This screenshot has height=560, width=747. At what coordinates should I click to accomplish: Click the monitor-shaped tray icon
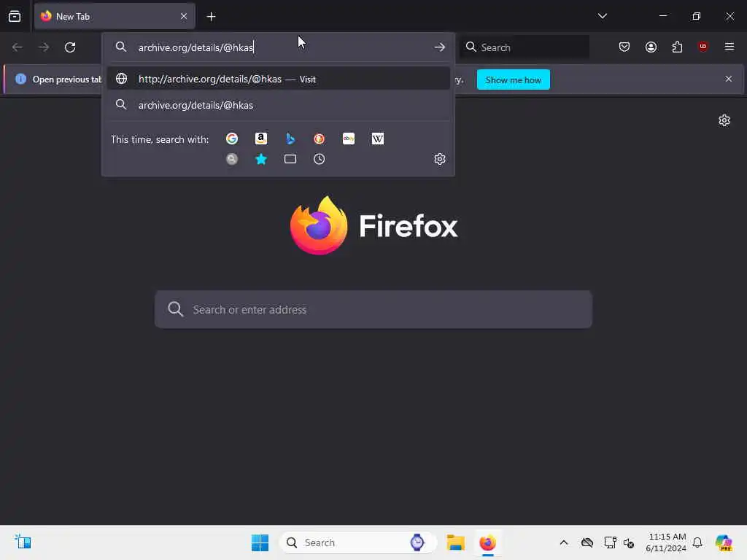610,542
